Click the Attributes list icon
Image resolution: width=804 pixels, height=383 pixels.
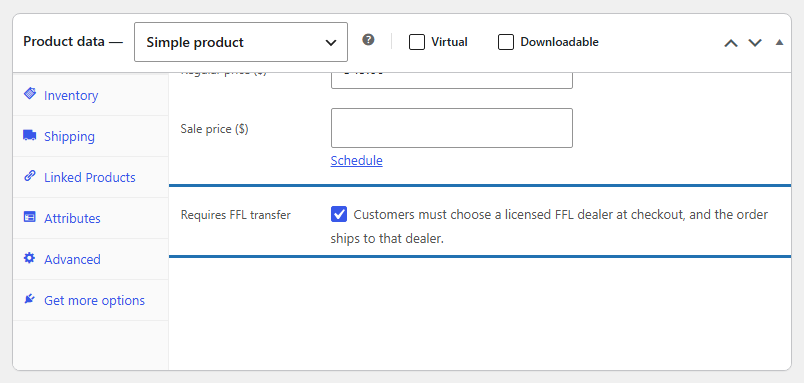pyautogui.click(x=30, y=217)
